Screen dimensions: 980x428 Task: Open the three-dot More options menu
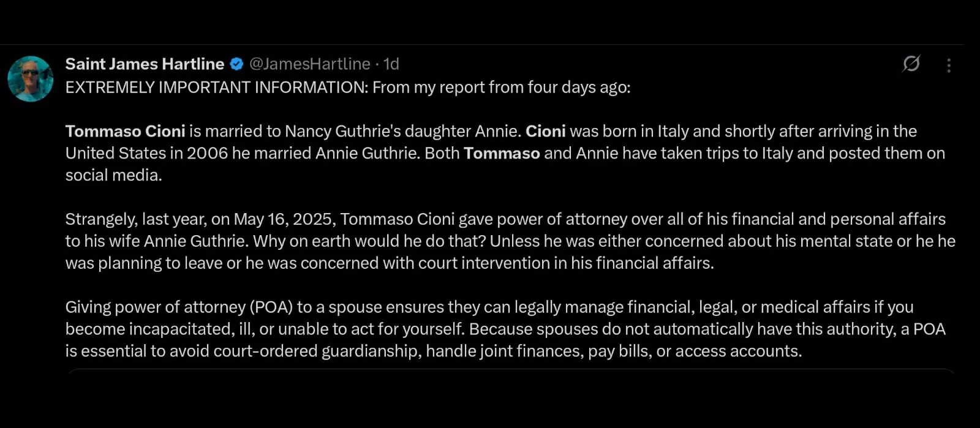click(x=949, y=66)
